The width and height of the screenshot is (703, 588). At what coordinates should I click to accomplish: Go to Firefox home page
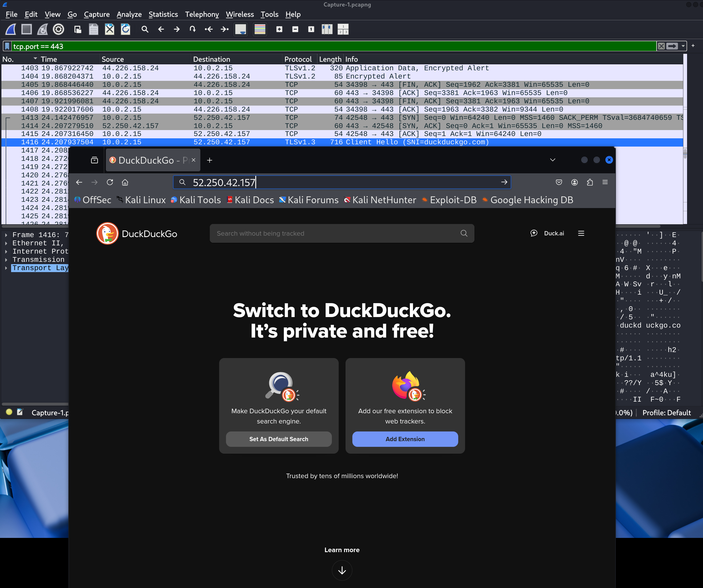[125, 182]
